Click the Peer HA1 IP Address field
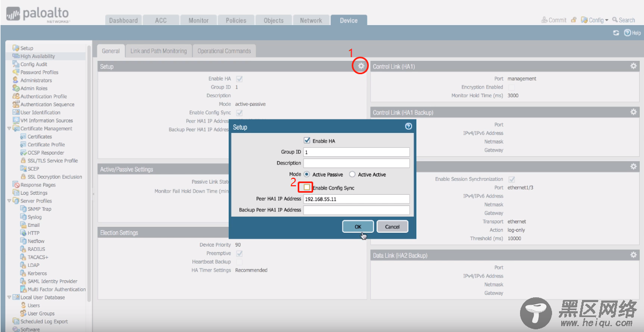 coord(356,199)
